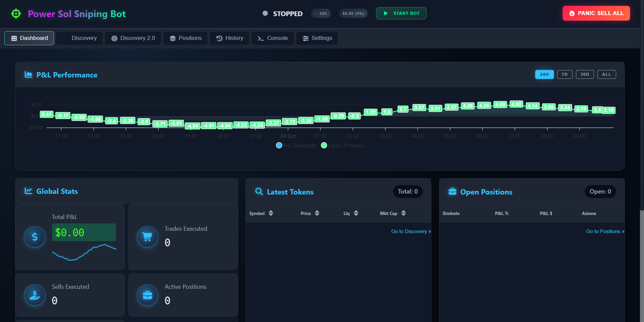Image resolution: width=644 pixels, height=322 pixels.
Task: Switch to the Discovery 2.0 tab
Action: click(133, 38)
